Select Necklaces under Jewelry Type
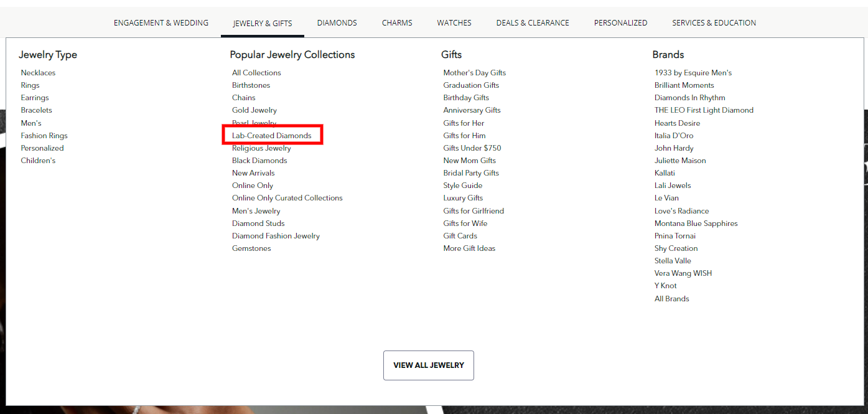Viewport: 868px width, 414px height. coord(38,73)
